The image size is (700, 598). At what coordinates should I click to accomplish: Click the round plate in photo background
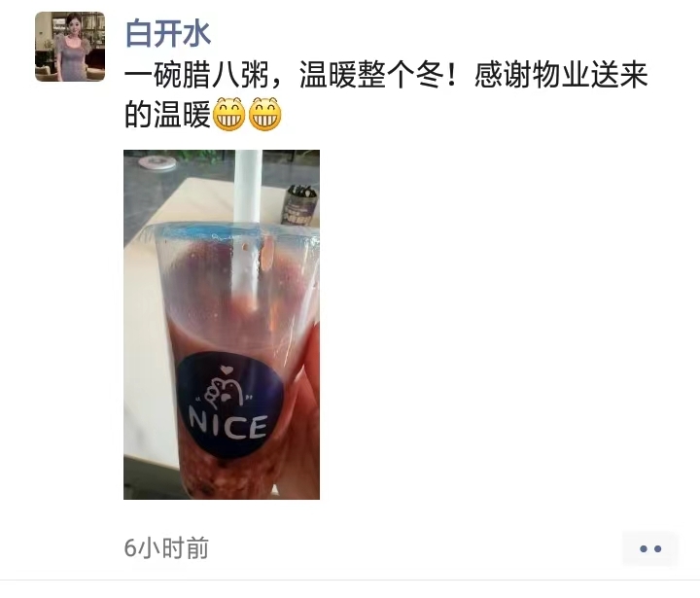tap(157, 162)
